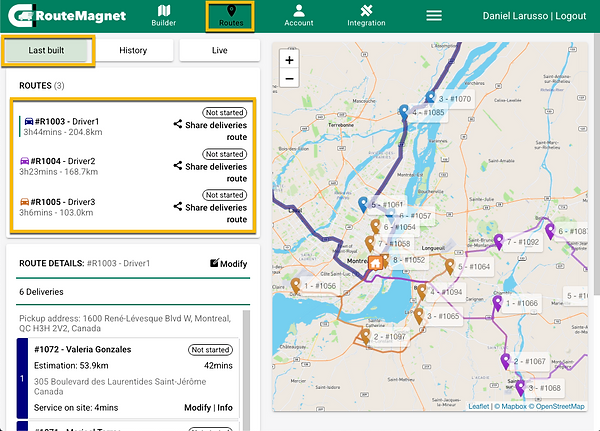Click the orange car icon of #R1005
Viewport: 600px width, 431px height.
(24, 202)
